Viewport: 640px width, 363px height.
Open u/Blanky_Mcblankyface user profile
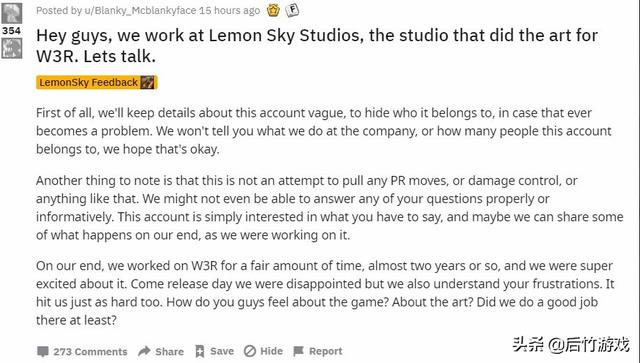pos(140,11)
